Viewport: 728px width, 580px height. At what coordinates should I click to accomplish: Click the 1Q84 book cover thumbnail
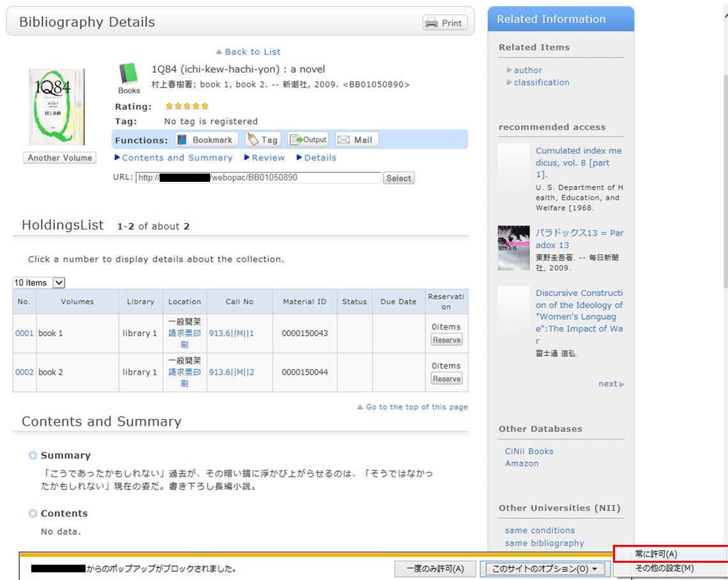pos(57,107)
